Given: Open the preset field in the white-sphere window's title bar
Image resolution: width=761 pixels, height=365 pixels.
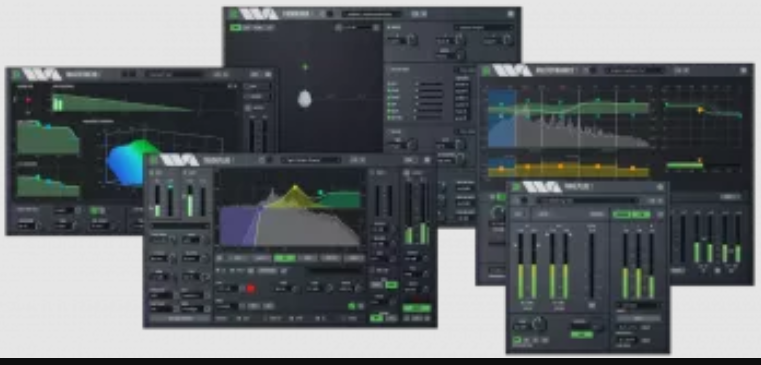Looking at the screenshot, I should coord(371,14).
